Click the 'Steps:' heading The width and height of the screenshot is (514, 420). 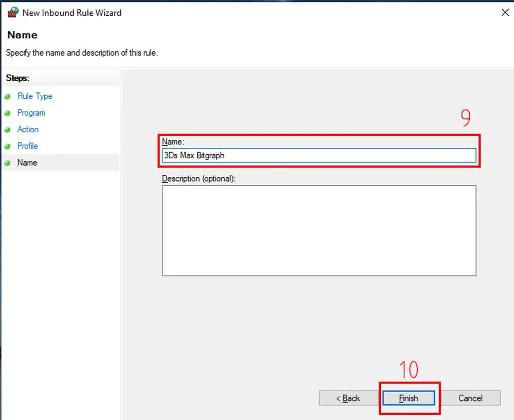tap(17, 78)
